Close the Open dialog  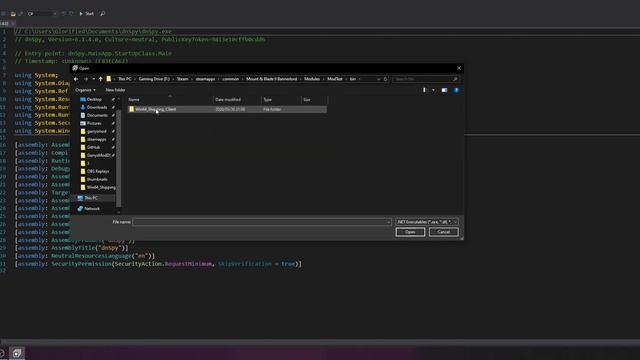coord(459,68)
